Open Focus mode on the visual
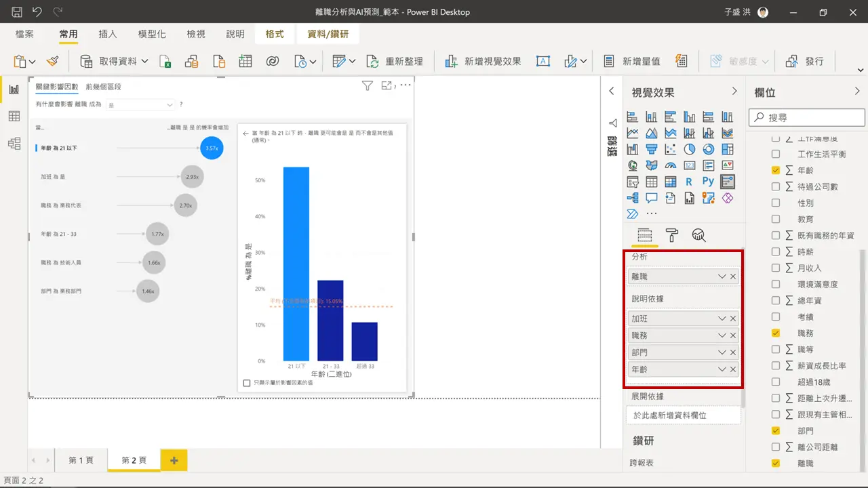 click(x=387, y=85)
